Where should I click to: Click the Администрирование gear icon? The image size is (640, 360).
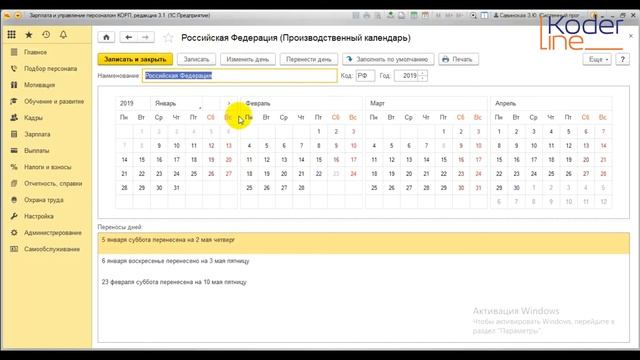[x=14, y=233]
